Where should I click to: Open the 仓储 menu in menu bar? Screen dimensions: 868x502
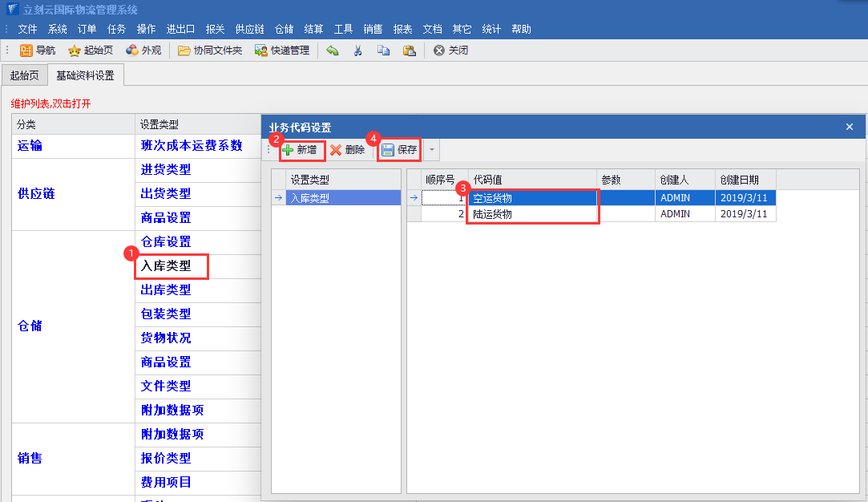click(284, 29)
